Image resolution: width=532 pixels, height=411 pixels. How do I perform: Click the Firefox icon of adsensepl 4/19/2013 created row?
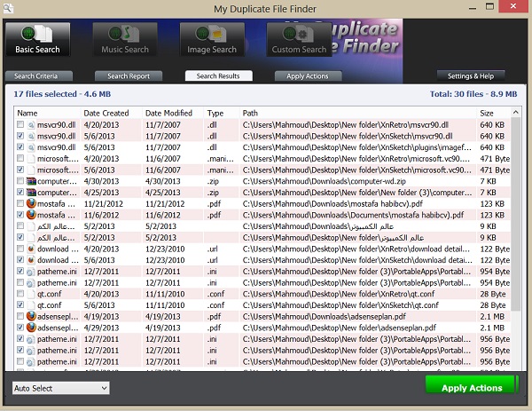pos(31,317)
